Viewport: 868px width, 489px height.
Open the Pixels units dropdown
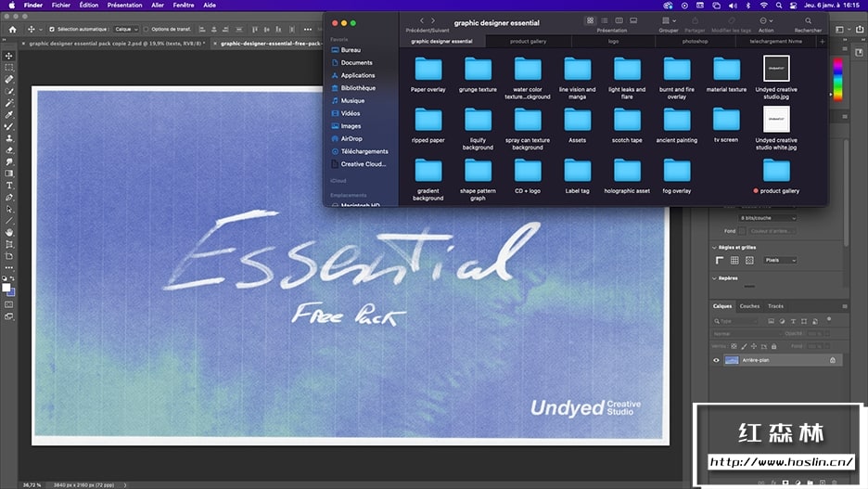coord(780,261)
